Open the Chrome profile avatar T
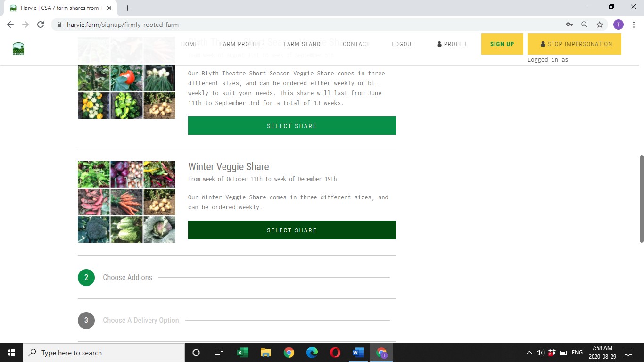This screenshot has height=362, width=644. (x=619, y=25)
